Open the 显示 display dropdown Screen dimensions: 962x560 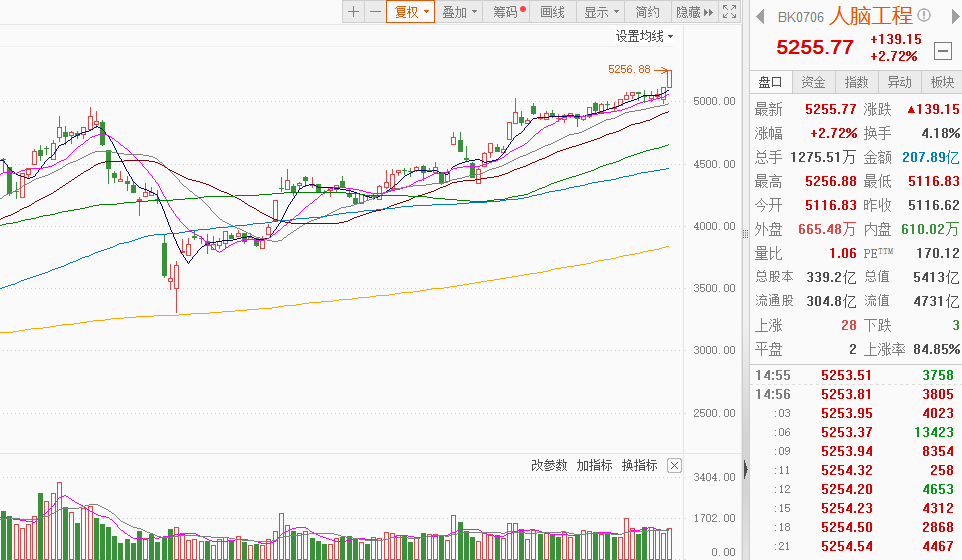[601, 12]
